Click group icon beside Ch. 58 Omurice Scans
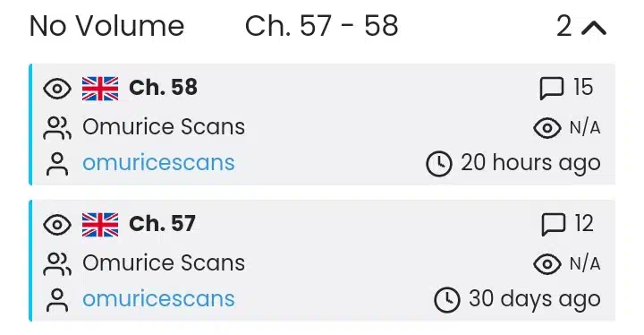This screenshot has height=335, width=644. coord(57,127)
